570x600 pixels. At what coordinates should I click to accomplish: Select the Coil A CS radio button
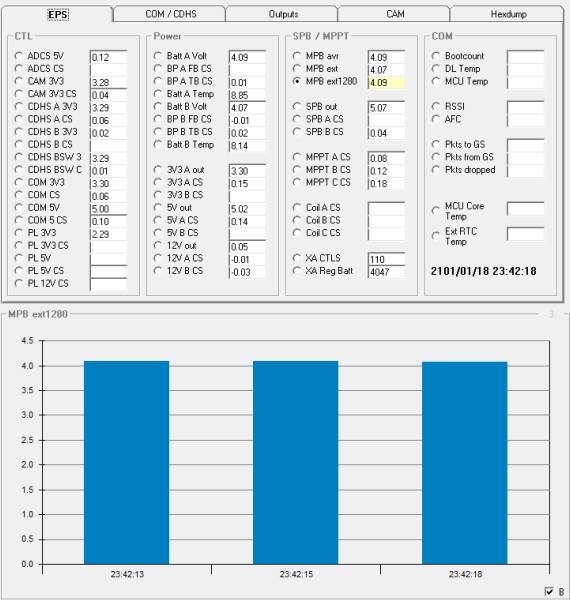[296, 207]
